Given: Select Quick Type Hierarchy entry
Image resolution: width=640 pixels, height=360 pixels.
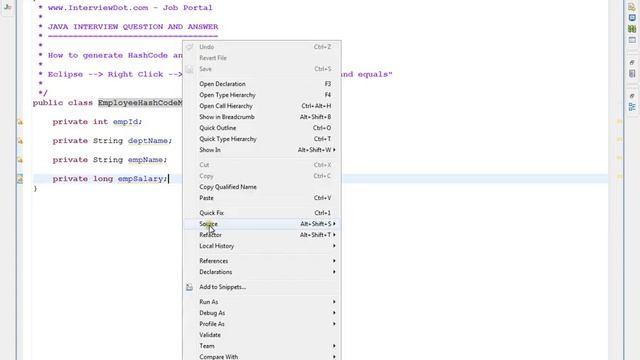Looking at the screenshot, I should coord(262,139).
